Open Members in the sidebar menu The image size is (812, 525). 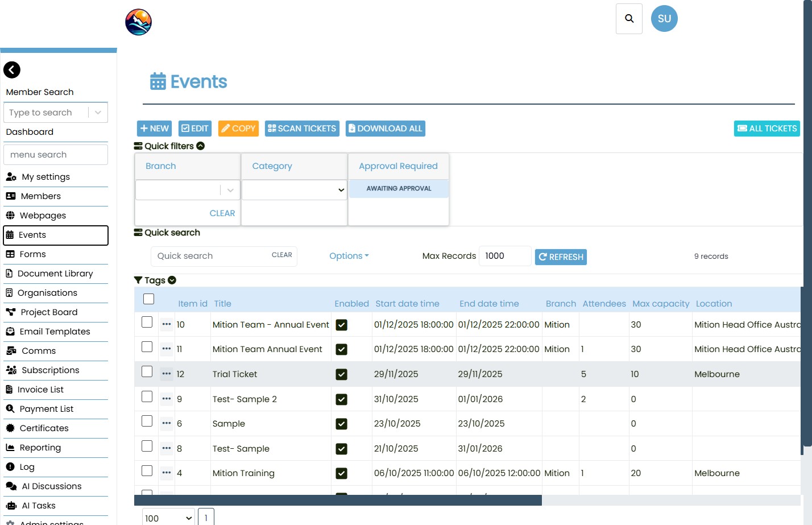40,196
